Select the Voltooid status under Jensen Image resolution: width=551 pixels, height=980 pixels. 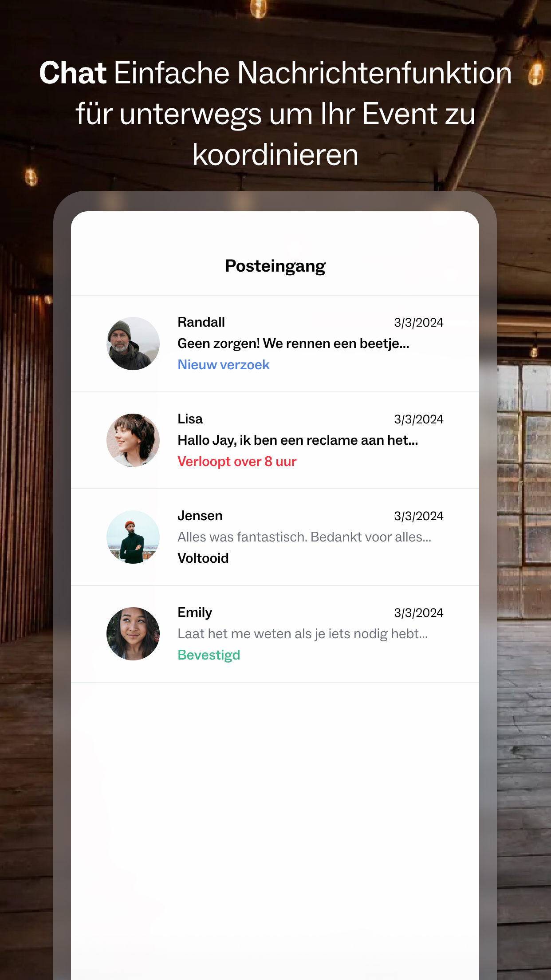point(203,558)
